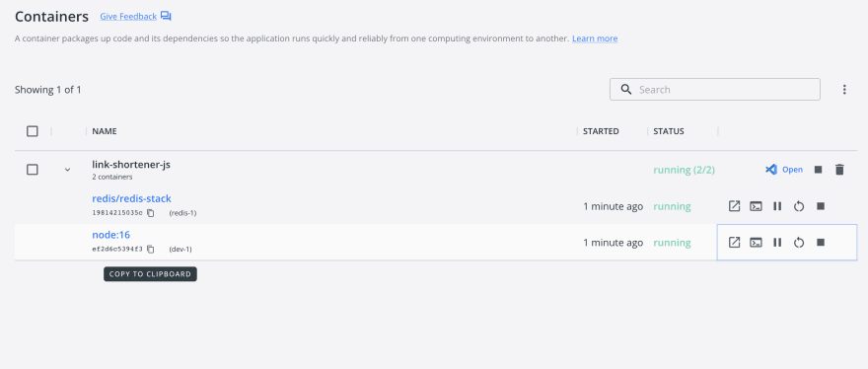Screen dimensions: 868x369
Task: Sort containers by NAME column
Action: (x=105, y=131)
